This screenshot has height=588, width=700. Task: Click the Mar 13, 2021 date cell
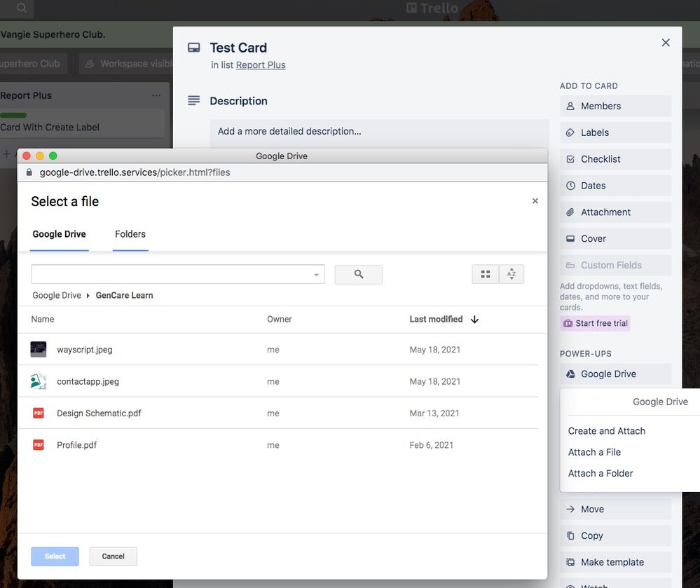point(434,413)
